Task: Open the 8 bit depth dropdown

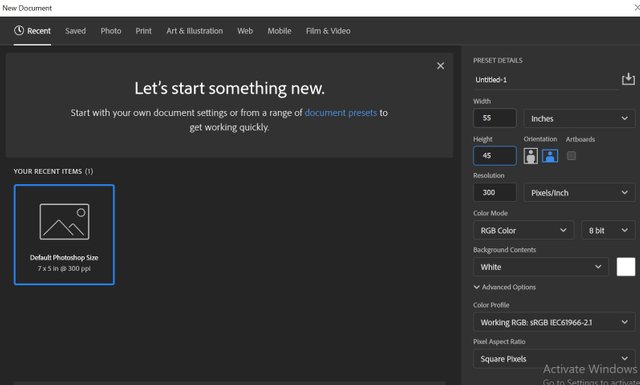Action: pos(608,230)
